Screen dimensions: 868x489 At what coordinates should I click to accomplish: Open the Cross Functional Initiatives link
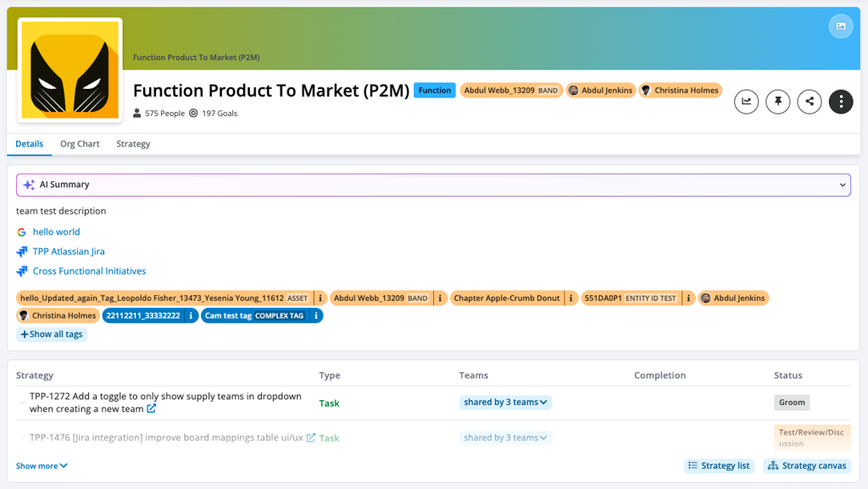coord(89,271)
